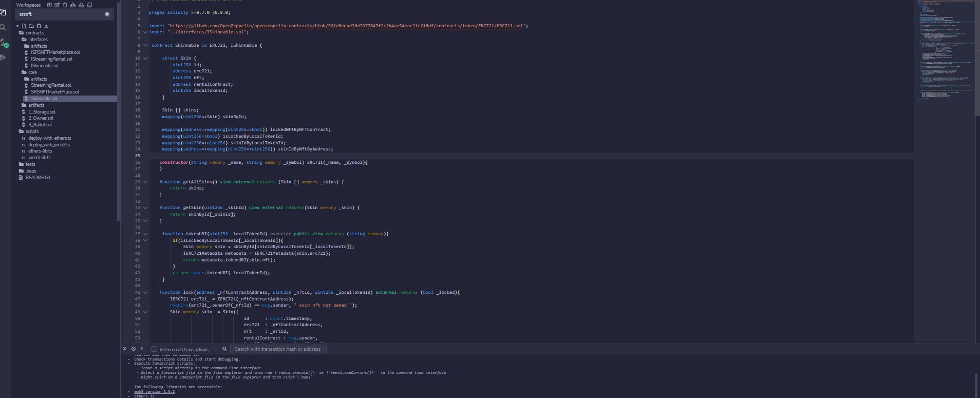Open the File explorer sidebar icon
Screen dimensions: 980x398
click(3, 12)
